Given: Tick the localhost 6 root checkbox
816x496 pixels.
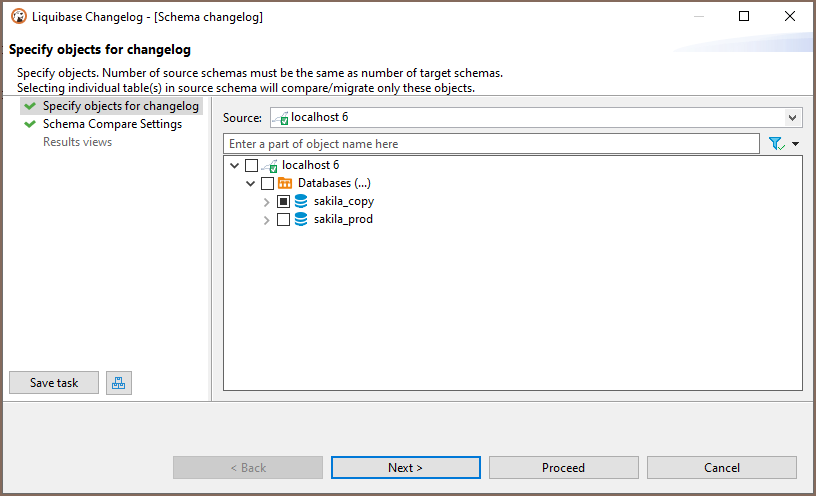Looking at the screenshot, I should click(251, 166).
